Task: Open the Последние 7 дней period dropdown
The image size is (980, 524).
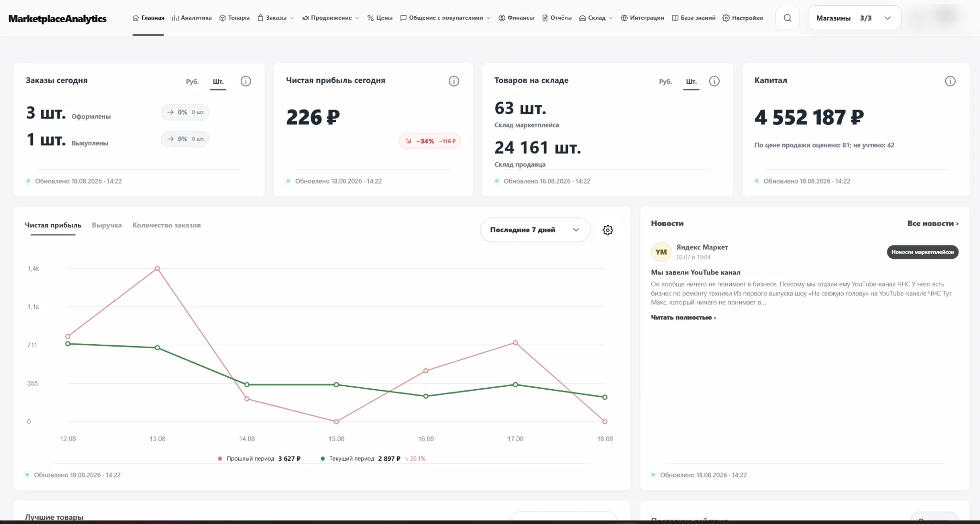Action: tap(535, 230)
